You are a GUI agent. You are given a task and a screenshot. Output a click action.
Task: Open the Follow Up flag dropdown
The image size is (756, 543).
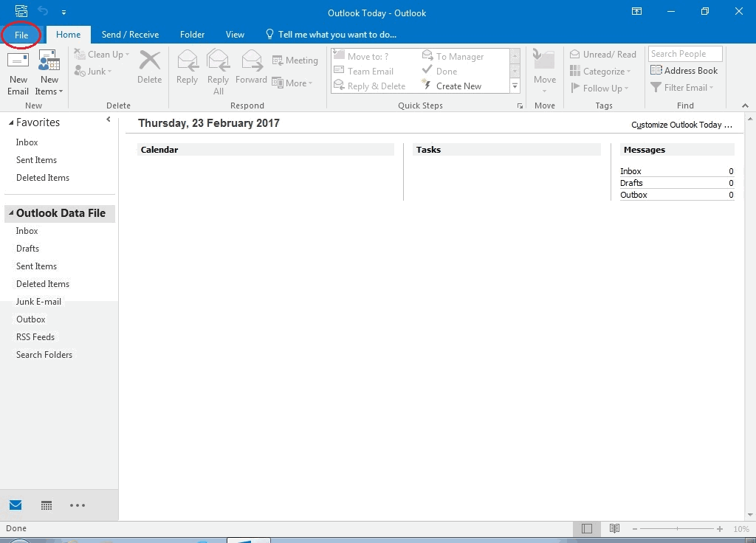coord(599,89)
